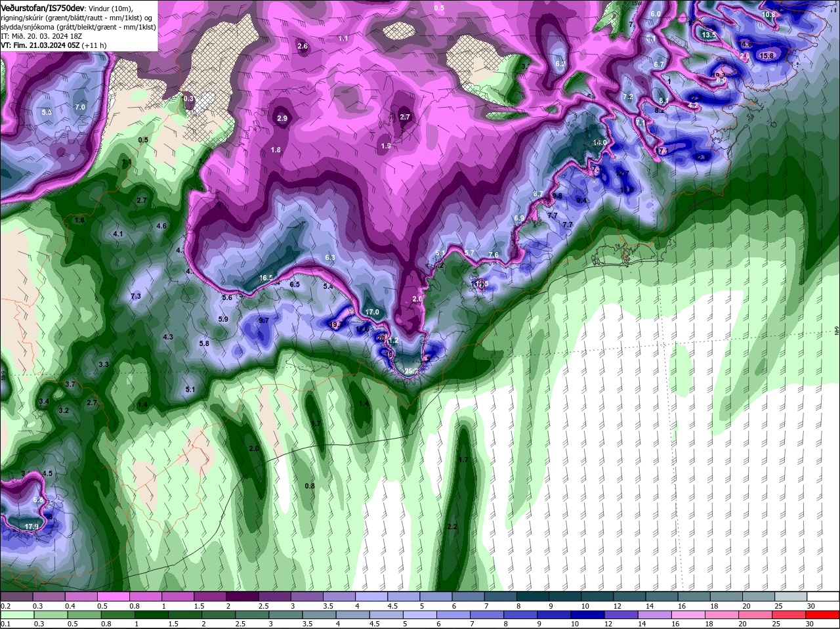Click the 2.2 value in the dark green band

451,527
